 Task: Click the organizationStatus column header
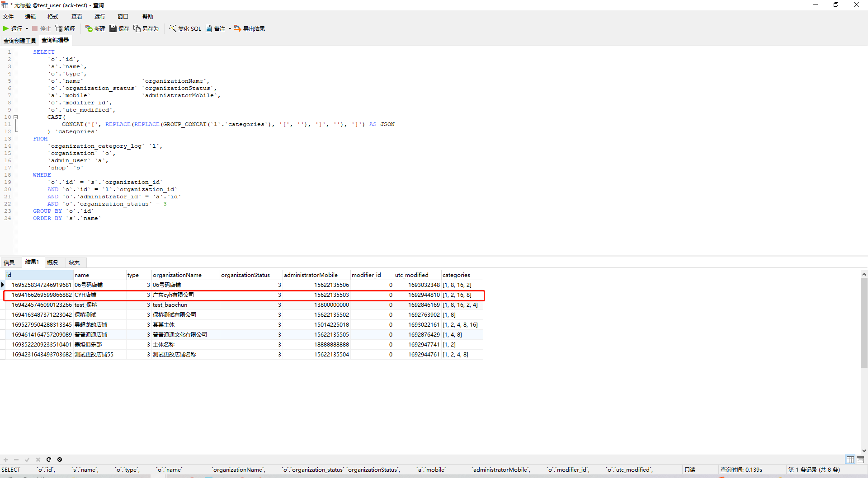click(x=251, y=275)
